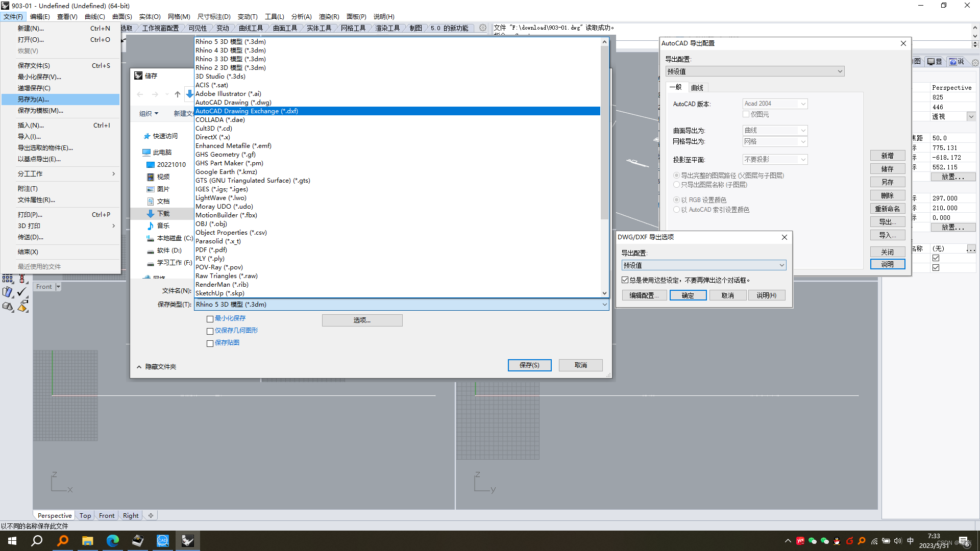
Task: Click the 编辑配置 button
Action: (x=644, y=295)
